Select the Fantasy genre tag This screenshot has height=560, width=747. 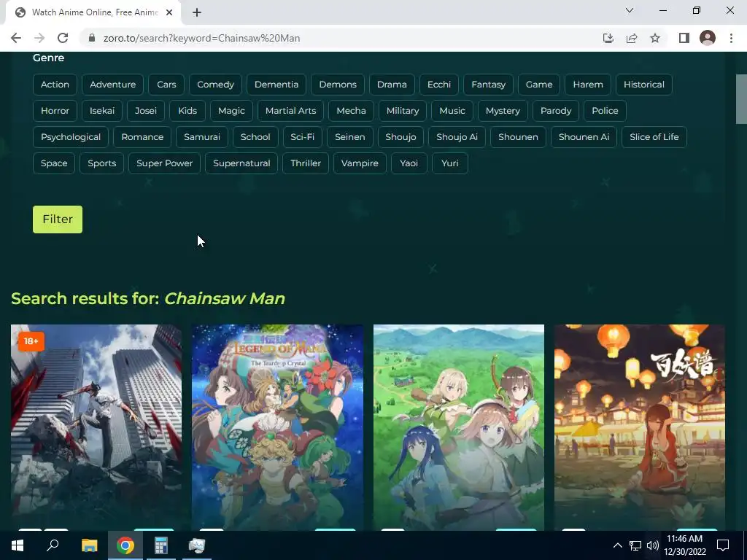click(x=488, y=85)
